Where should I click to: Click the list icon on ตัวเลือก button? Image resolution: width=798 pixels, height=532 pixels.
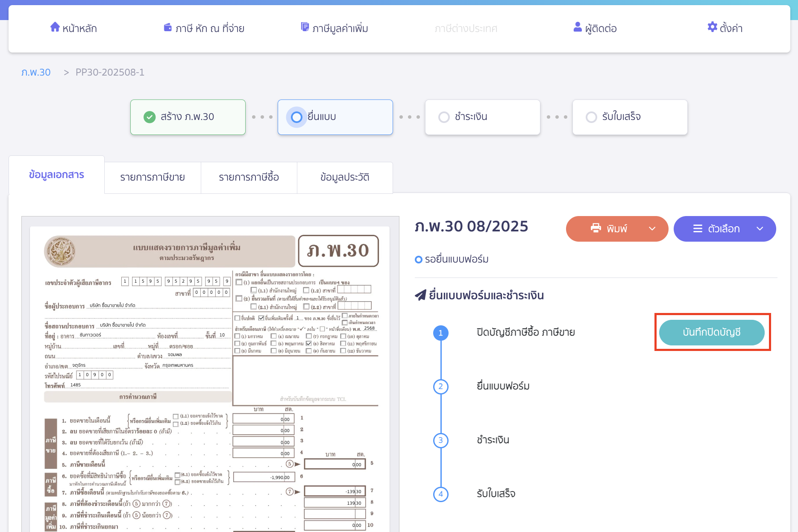698,229
